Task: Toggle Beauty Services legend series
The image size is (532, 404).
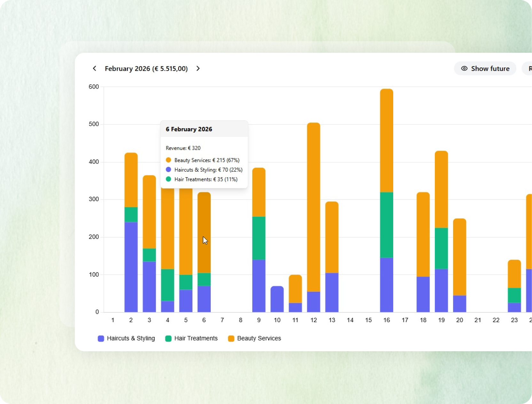Action: click(x=254, y=338)
